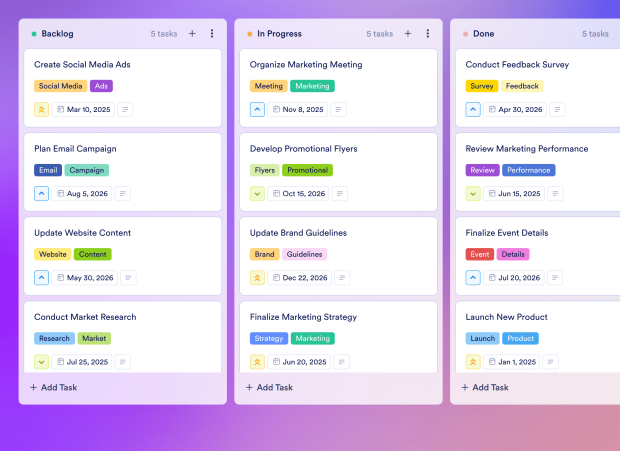Click the Guidelines tag
The width and height of the screenshot is (620, 451).
[x=304, y=254]
